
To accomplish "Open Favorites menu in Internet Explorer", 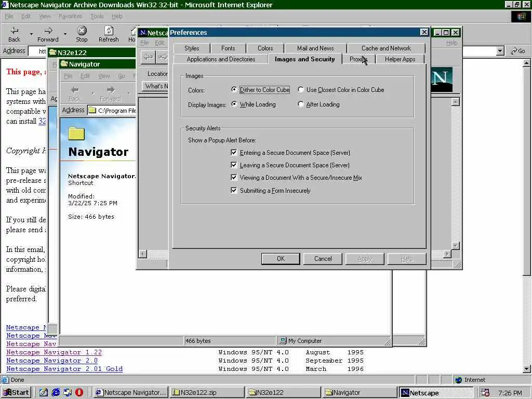I will (x=70, y=16).
